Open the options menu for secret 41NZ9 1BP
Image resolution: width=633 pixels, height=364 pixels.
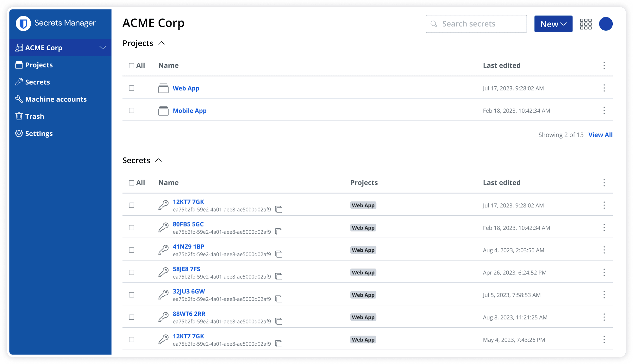tap(604, 250)
